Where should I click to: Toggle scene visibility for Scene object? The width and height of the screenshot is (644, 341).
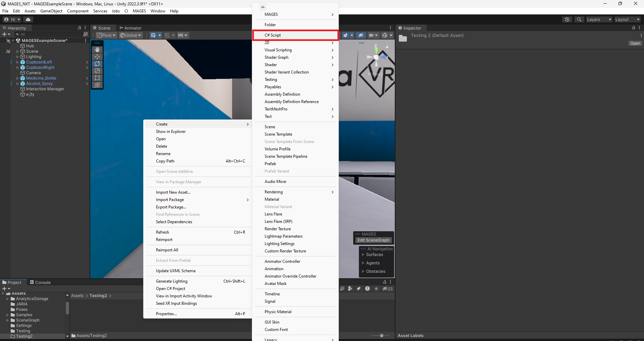pyautogui.click(x=8, y=51)
